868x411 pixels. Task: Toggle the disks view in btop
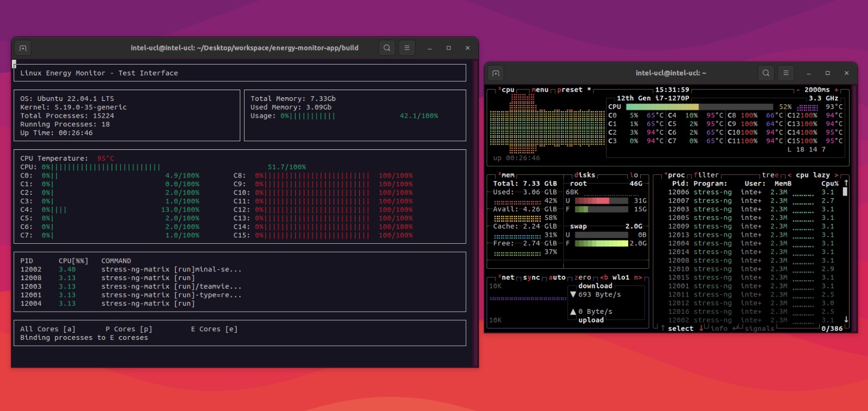click(585, 175)
